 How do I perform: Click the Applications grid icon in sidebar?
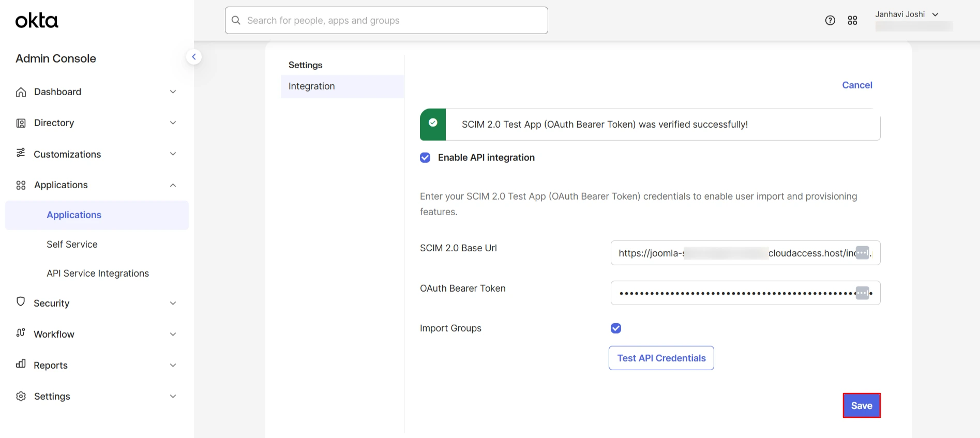point(21,185)
